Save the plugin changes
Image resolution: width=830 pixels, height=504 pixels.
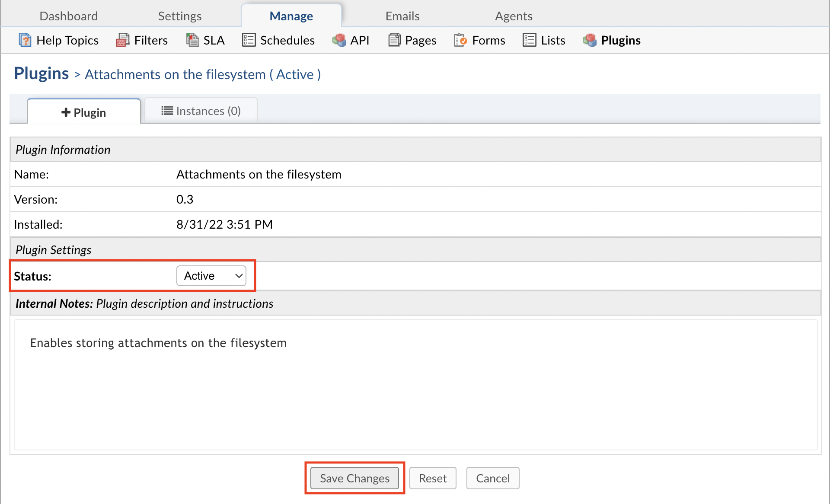click(x=354, y=478)
